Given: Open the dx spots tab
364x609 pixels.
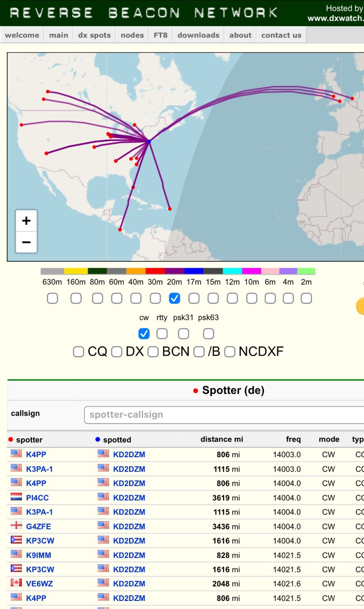Looking at the screenshot, I should click(94, 35).
